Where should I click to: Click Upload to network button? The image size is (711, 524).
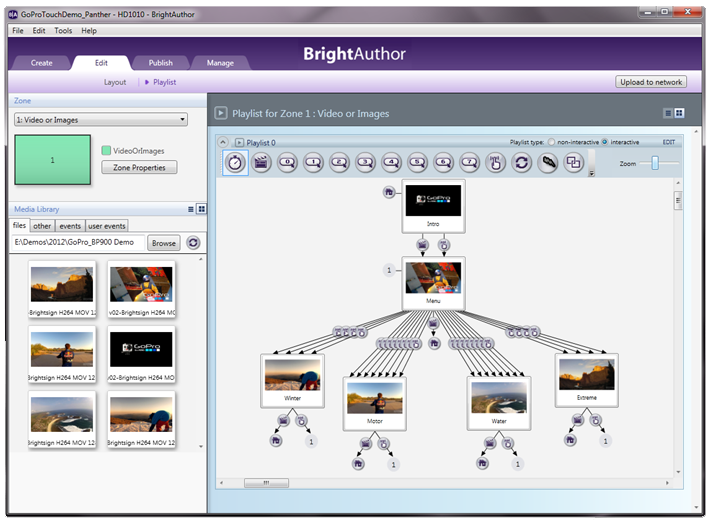(651, 82)
